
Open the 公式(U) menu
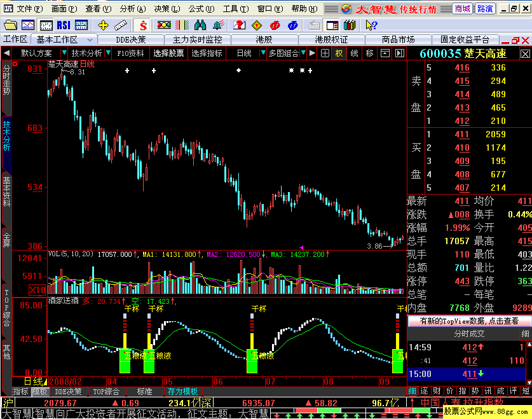click(x=201, y=8)
